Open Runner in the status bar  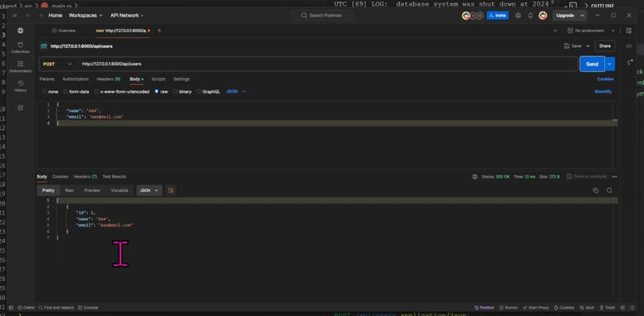(x=509, y=307)
